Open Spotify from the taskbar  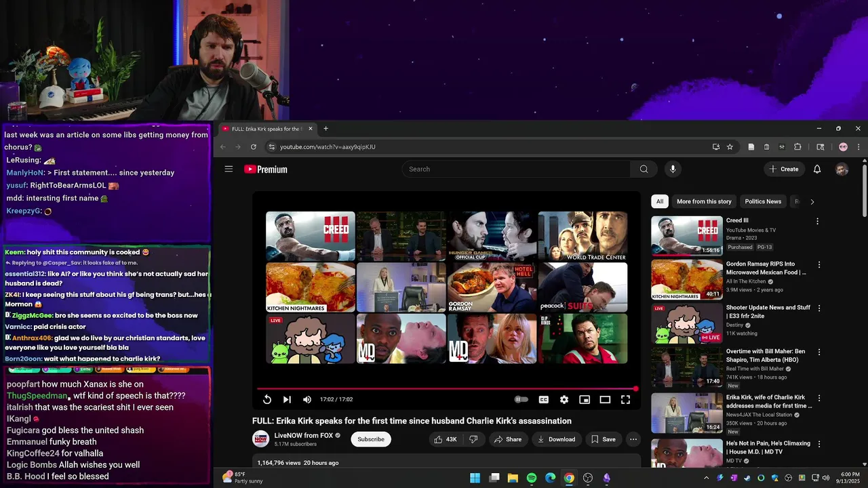(x=532, y=478)
